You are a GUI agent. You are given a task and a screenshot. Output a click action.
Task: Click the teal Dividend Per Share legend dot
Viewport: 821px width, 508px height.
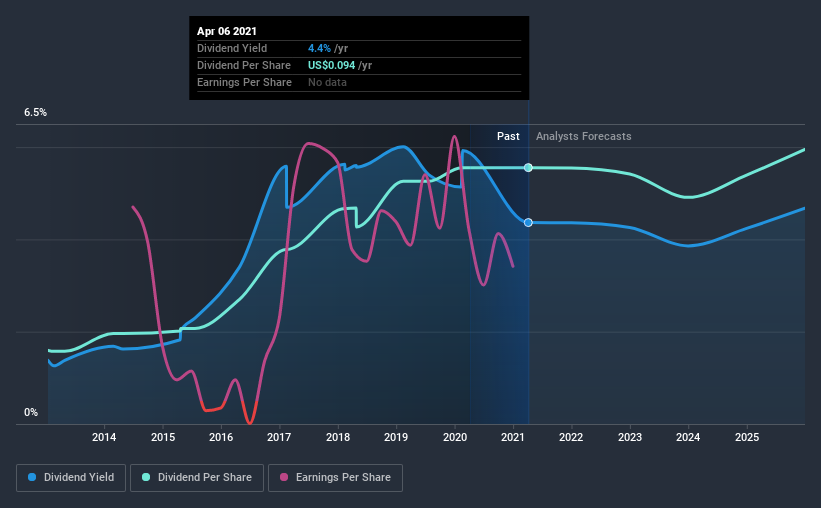pos(146,477)
